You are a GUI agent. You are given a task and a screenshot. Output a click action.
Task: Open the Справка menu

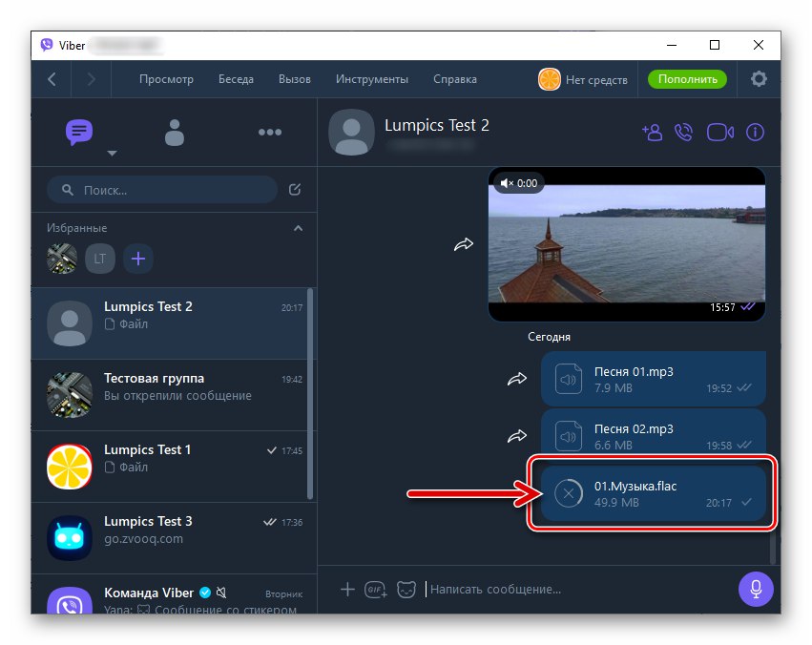coord(455,79)
